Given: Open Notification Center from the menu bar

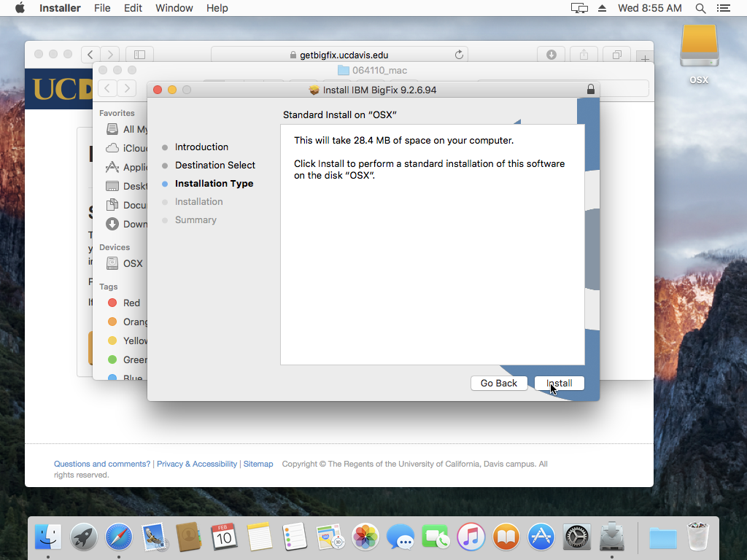Looking at the screenshot, I should (724, 8).
